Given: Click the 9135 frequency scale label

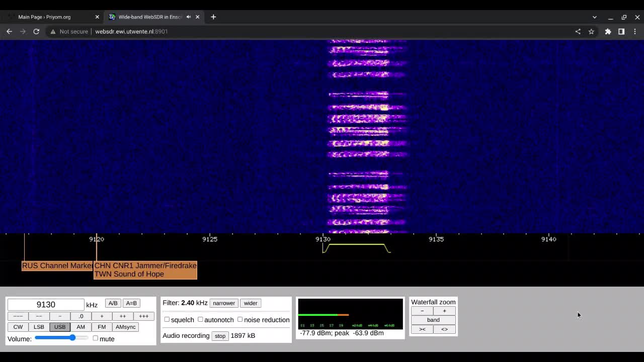Looking at the screenshot, I should pyautogui.click(x=436, y=239).
